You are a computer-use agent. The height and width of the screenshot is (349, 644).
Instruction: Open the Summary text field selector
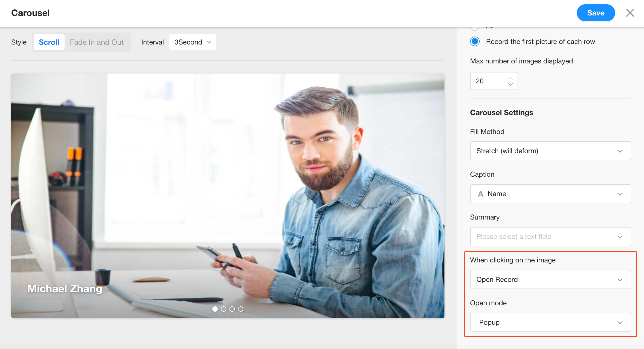[x=550, y=237]
